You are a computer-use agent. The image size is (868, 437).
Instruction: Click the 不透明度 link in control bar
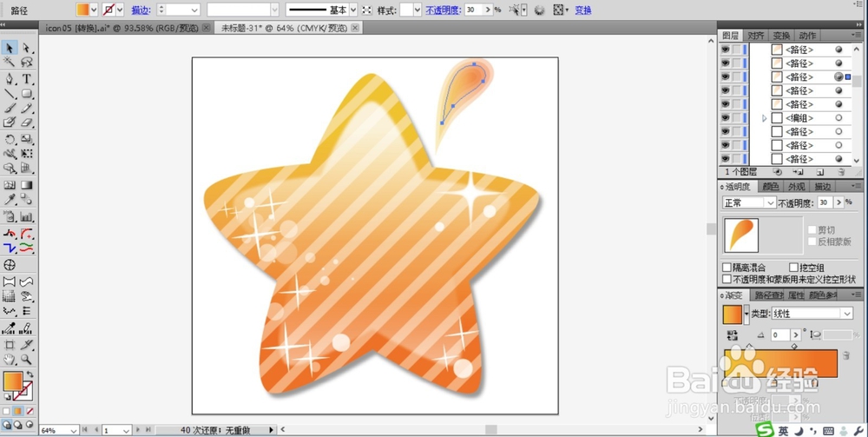444,10
